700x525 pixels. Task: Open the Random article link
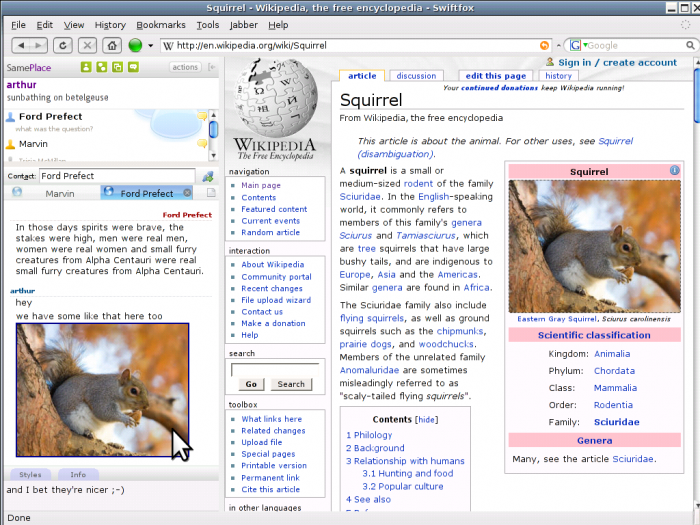(270, 232)
